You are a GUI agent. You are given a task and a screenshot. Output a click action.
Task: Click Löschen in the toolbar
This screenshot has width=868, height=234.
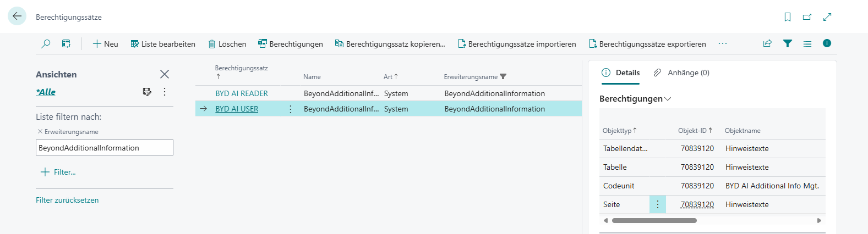tap(227, 44)
